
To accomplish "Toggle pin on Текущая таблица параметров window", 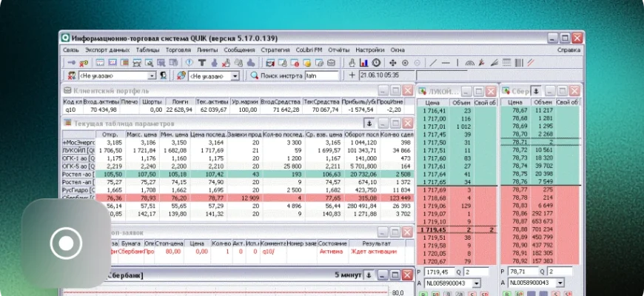I will (x=369, y=123).
